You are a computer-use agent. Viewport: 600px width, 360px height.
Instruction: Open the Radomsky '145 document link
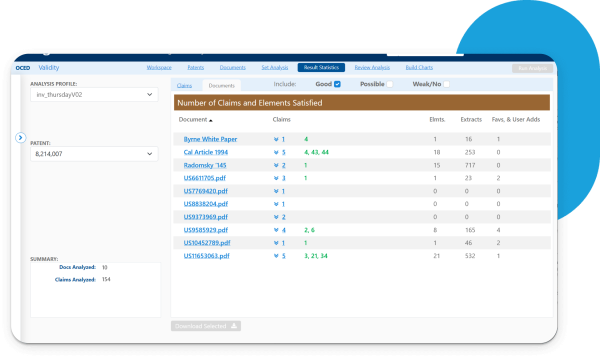(205, 165)
